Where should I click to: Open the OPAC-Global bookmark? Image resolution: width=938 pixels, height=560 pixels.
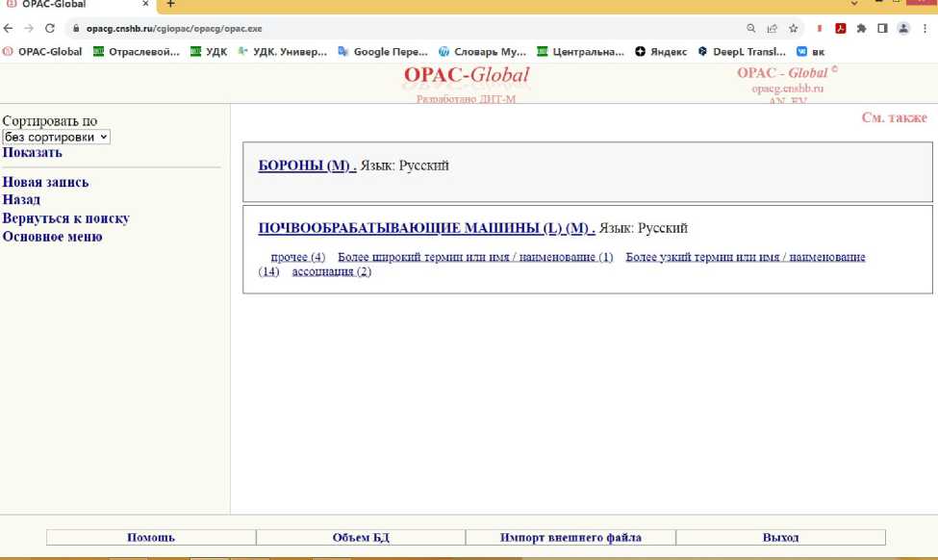[42, 51]
